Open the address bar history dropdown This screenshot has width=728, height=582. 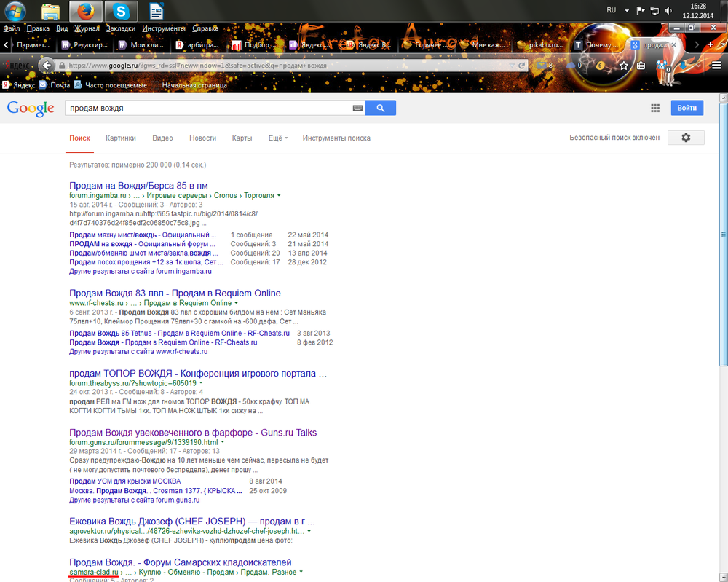511,66
